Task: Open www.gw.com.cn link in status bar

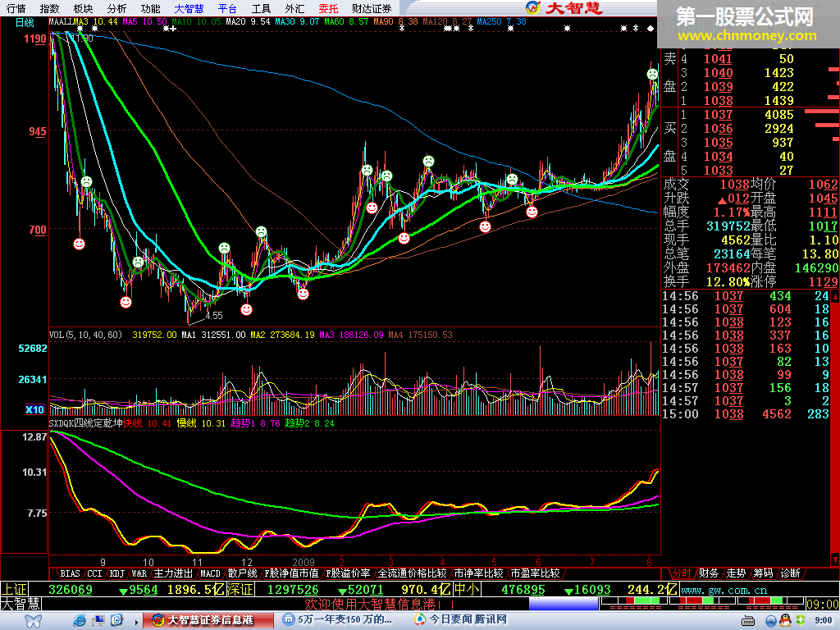Action: tap(724, 591)
